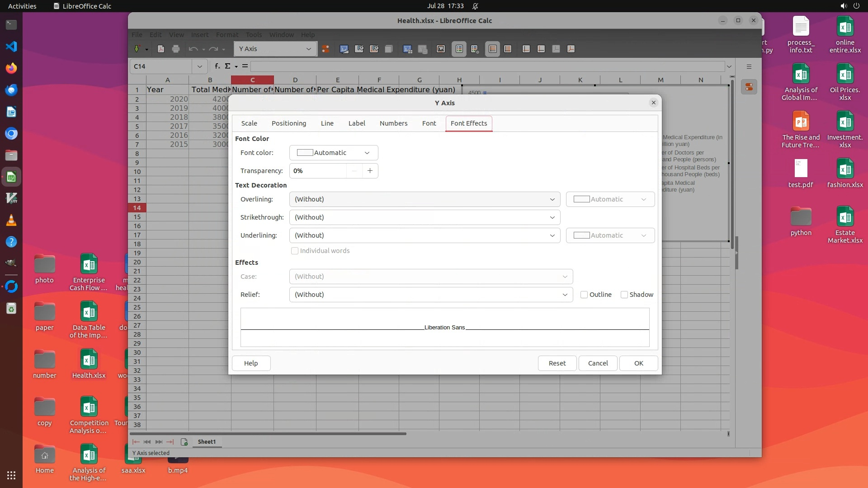
Task: Toggle the Individual words checkbox
Action: [x=295, y=251]
